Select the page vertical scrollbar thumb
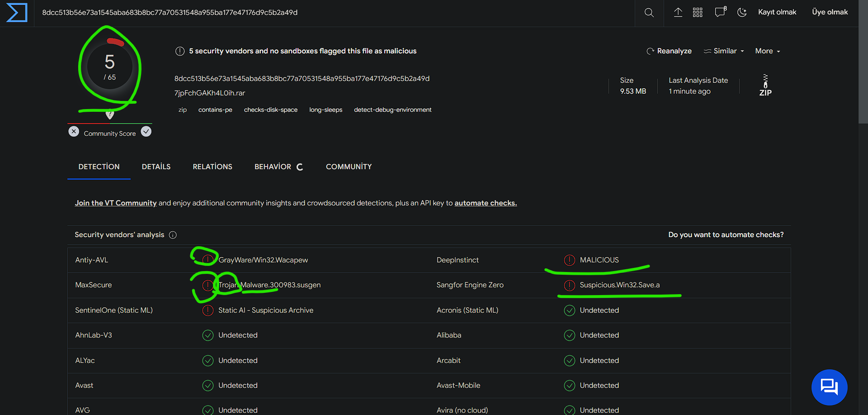This screenshot has height=415, width=868. click(863, 62)
